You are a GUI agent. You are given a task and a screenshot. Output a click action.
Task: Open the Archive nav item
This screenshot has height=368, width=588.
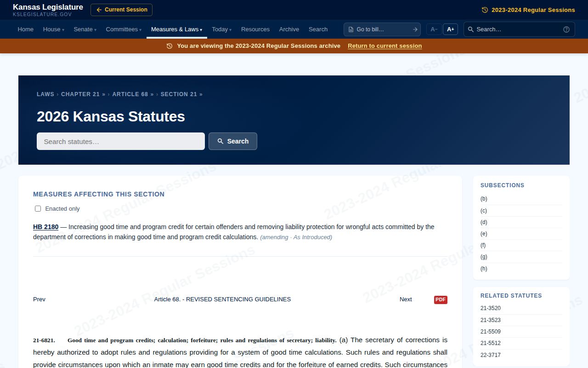[289, 29]
